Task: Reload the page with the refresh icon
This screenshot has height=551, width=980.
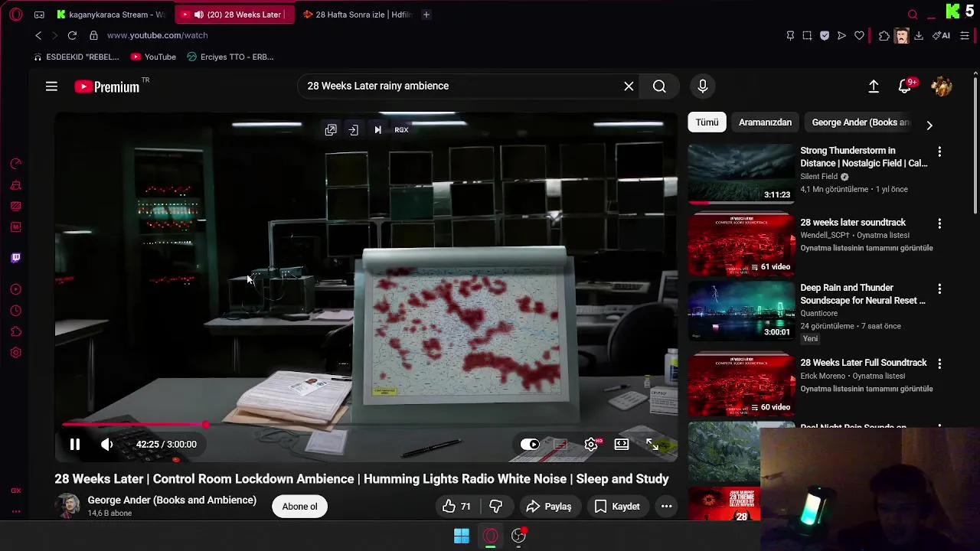Action: click(x=72, y=35)
